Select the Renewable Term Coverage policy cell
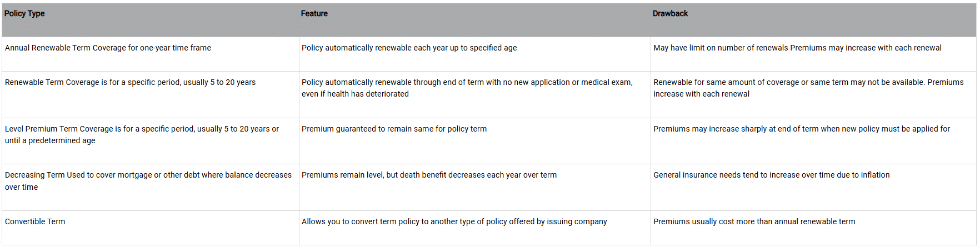This screenshot has height=247, width=980. coord(130,82)
